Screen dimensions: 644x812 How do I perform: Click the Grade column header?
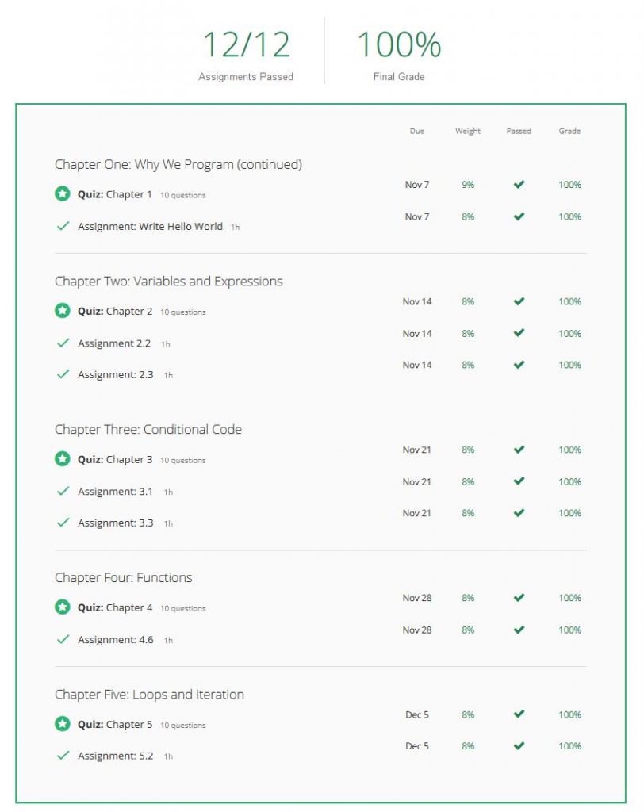569,131
